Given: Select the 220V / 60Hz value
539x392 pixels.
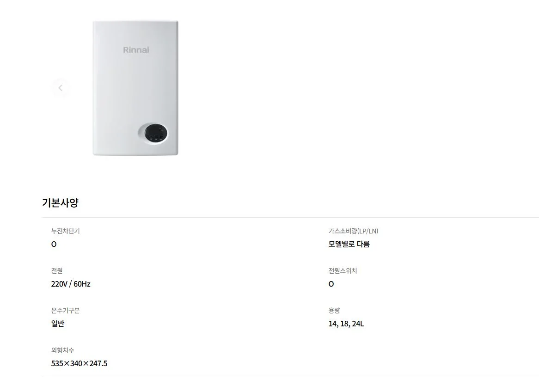Looking at the screenshot, I should [x=70, y=283].
